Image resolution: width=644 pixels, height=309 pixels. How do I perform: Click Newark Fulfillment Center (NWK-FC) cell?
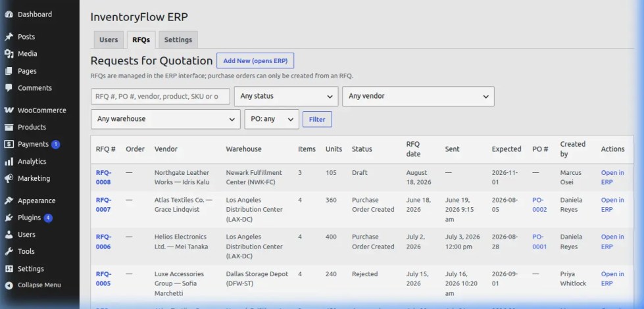(x=254, y=178)
